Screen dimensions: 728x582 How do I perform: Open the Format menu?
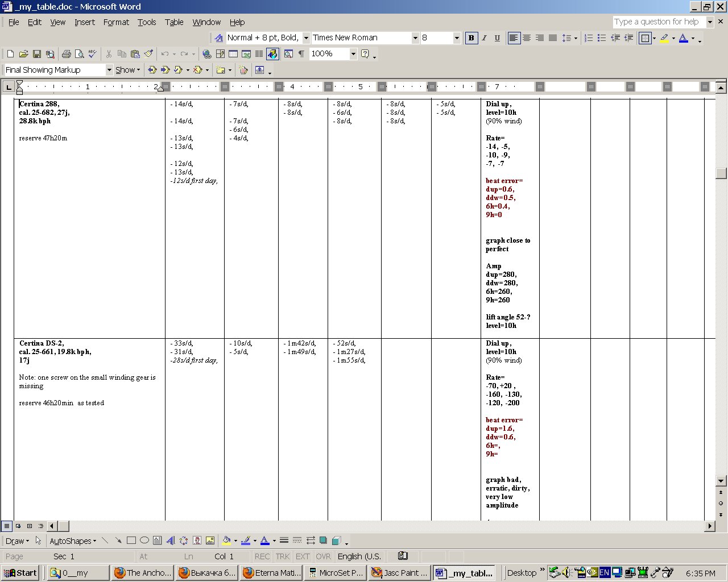116,22
